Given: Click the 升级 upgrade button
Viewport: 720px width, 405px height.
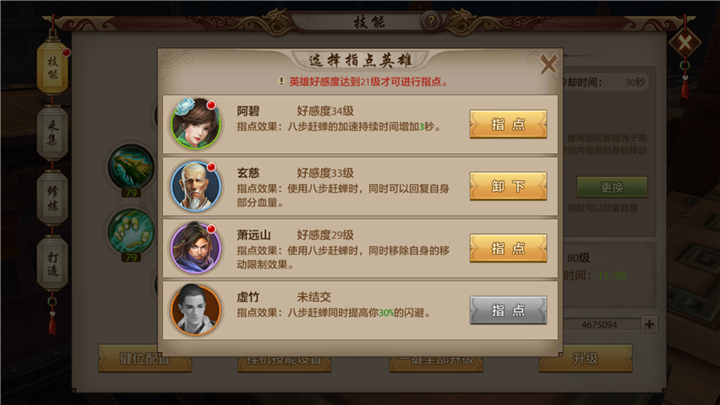Looking at the screenshot, I should (585, 358).
